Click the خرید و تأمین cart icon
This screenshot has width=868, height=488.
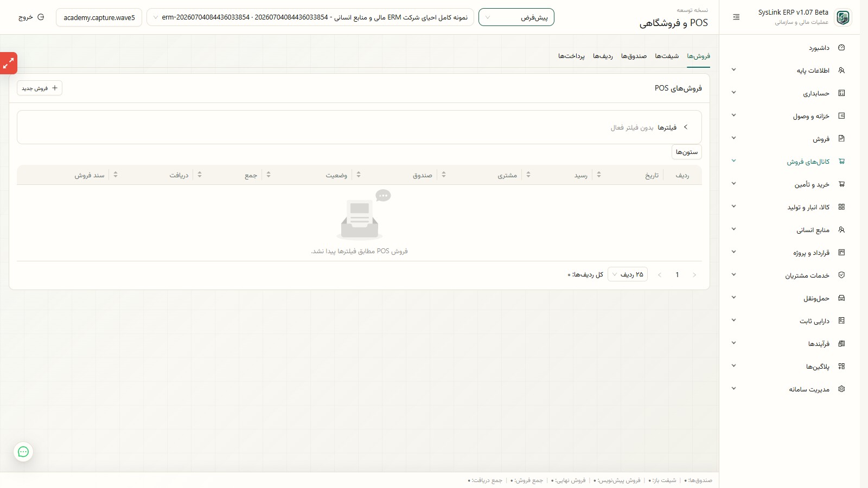pyautogui.click(x=841, y=184)
